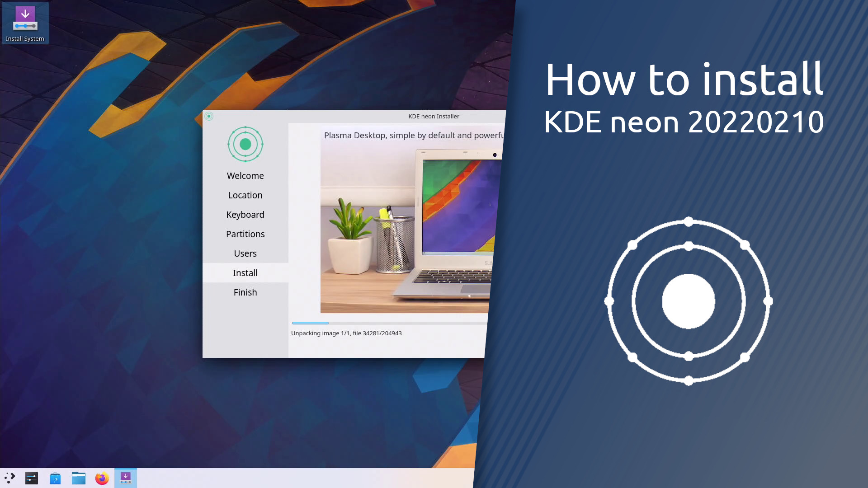Viewport: 868px width, 488px height.
Task: Click the installer download icon in taskbar
Action: point(125,477)
